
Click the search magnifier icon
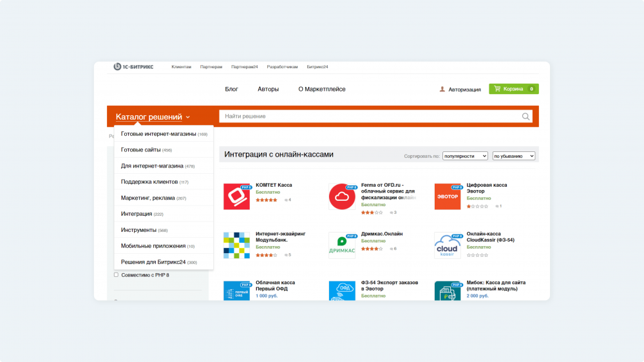pos(526,117)
